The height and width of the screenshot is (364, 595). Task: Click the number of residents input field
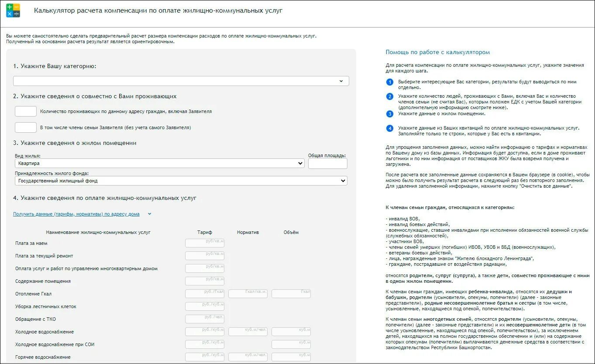click(x=26, y=111)
